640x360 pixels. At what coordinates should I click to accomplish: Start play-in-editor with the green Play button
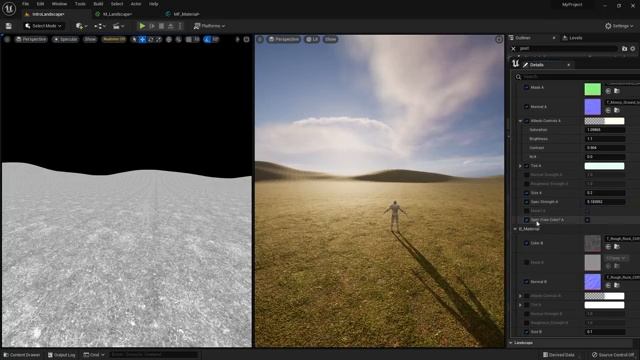142,26
